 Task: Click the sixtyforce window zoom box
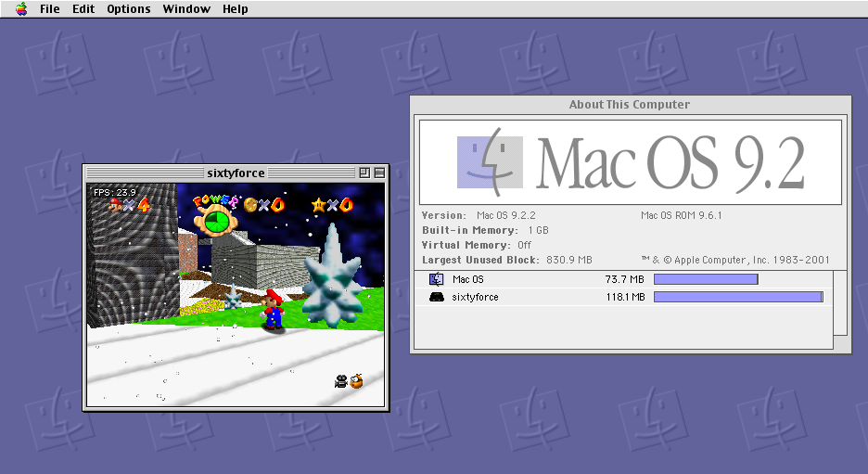point(364,173)
